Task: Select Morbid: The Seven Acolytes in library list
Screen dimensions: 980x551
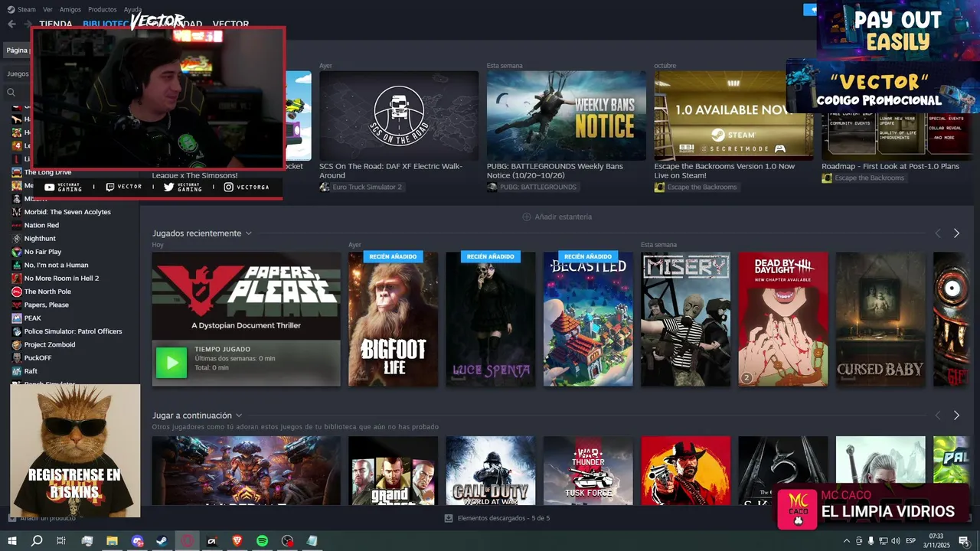Action: coord(67,212)
